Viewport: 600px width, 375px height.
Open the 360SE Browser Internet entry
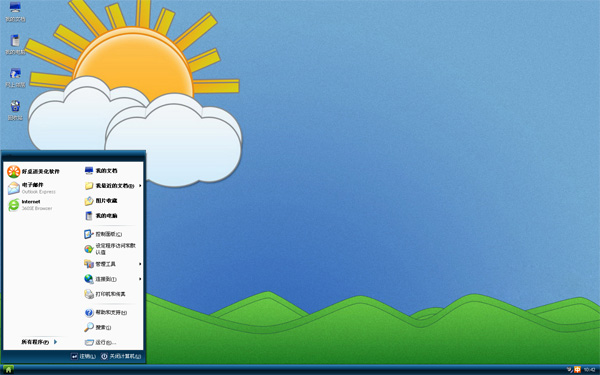click(x=31, y=205)
